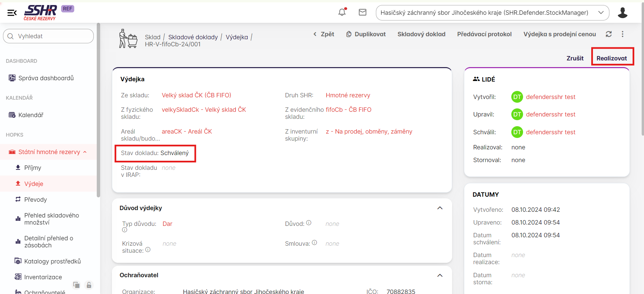Click the refresh icon in the toolbar
644x294 pixels.
pyautogui.click(x=609, y=34)
